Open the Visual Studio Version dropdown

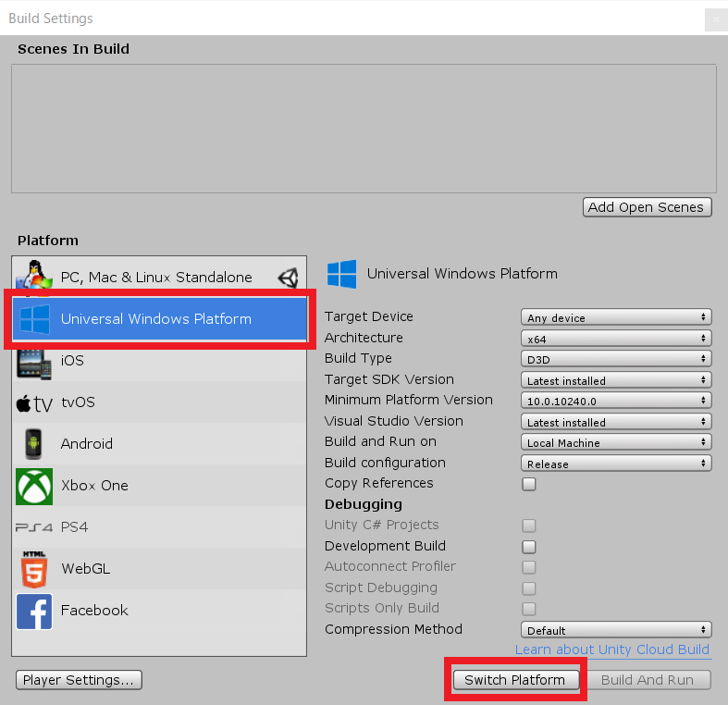pos(616,422)
